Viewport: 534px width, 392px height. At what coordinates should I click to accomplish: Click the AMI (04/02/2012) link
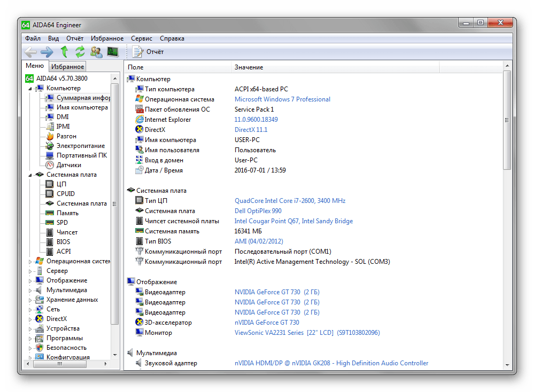(x=259, y=241)
